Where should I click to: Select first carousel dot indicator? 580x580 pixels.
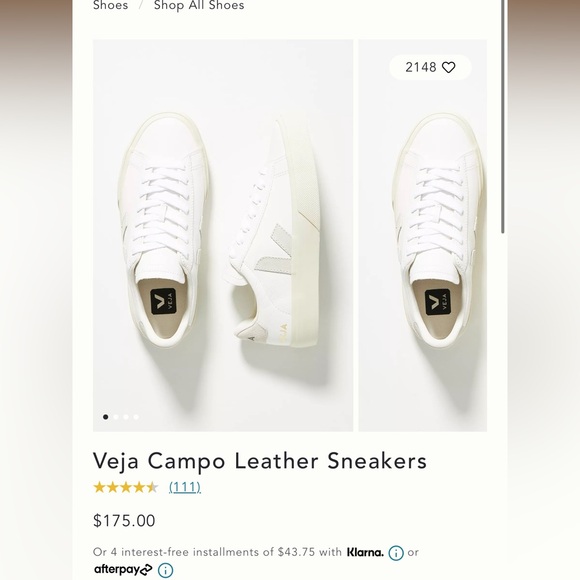click(x=105, y=417)
